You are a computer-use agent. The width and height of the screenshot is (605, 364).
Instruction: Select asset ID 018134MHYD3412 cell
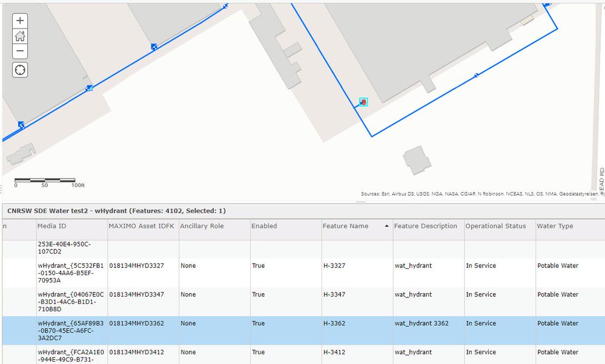pyautogui.click(x=137, y=352)
